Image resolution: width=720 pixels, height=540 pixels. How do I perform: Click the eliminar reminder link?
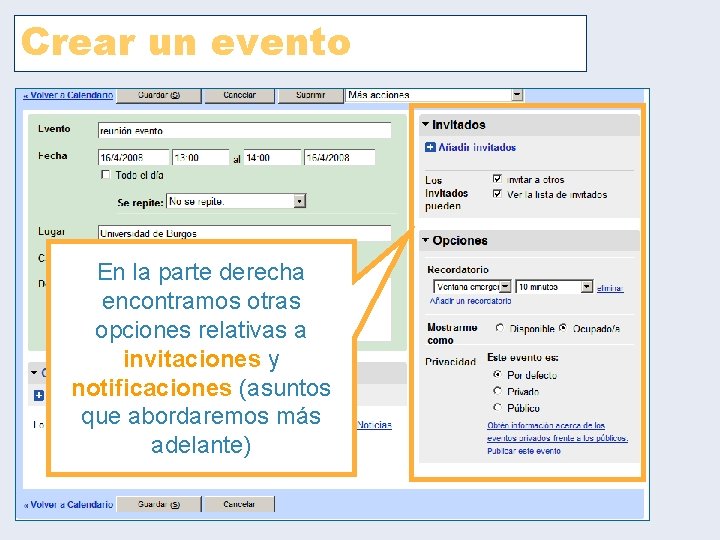610,288
